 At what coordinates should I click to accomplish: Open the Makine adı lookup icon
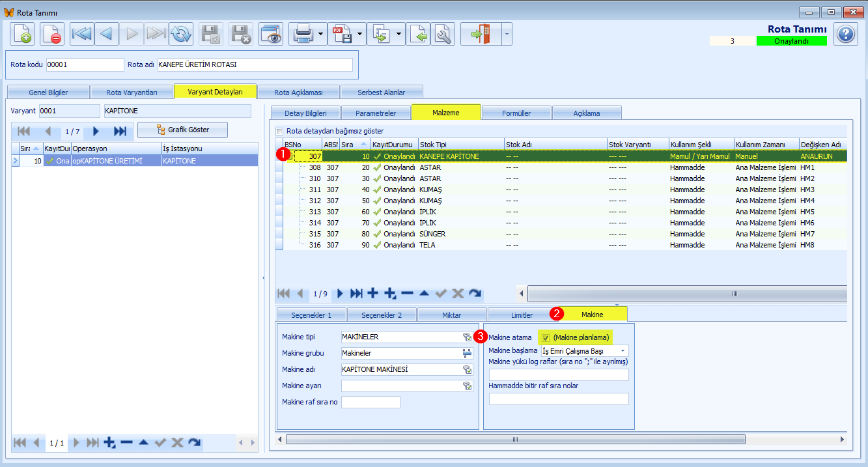467,369
